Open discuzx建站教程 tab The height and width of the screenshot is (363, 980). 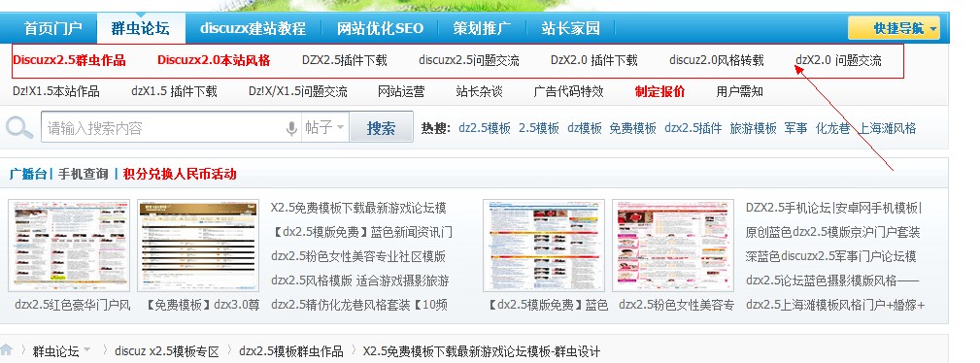pos(253,28)
